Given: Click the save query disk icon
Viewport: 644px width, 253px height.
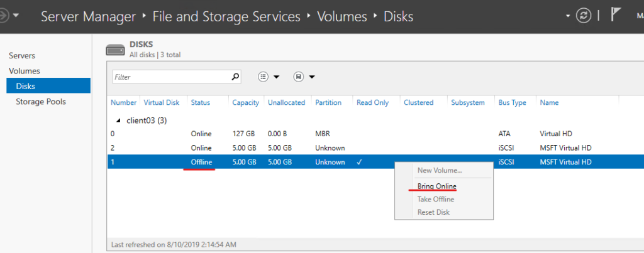Looking at the screenshot, I should (x=299, y=77).
